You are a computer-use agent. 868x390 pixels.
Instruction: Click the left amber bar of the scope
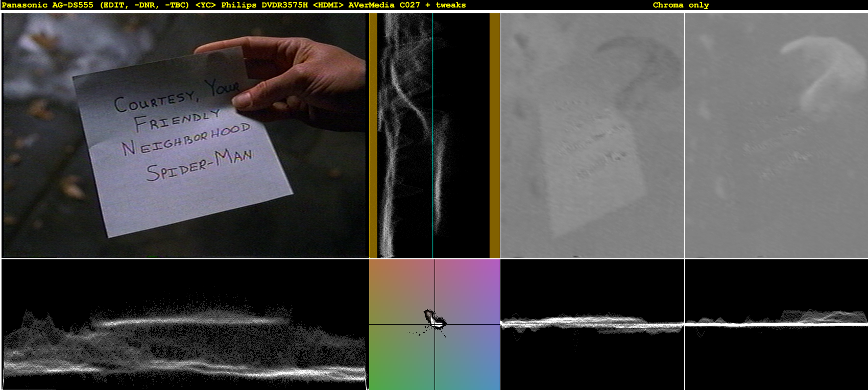pos(373,135)
